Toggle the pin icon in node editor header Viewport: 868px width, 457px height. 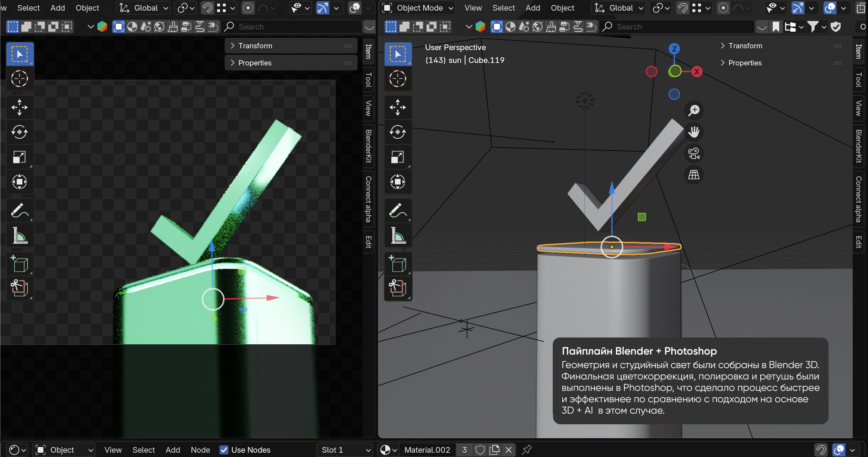[527, 450]
